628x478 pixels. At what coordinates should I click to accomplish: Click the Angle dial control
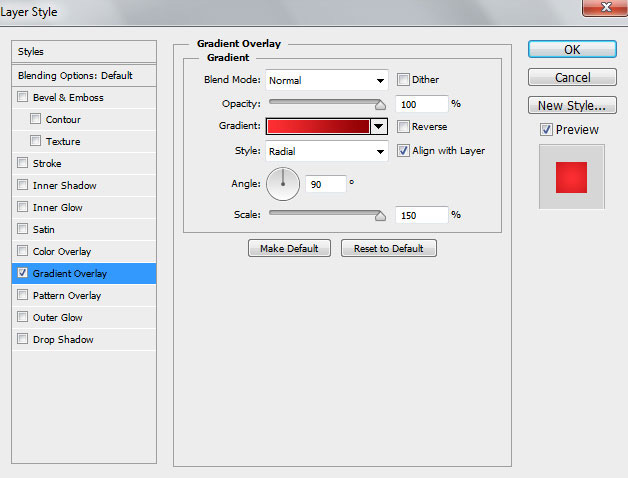click(283, 184)
